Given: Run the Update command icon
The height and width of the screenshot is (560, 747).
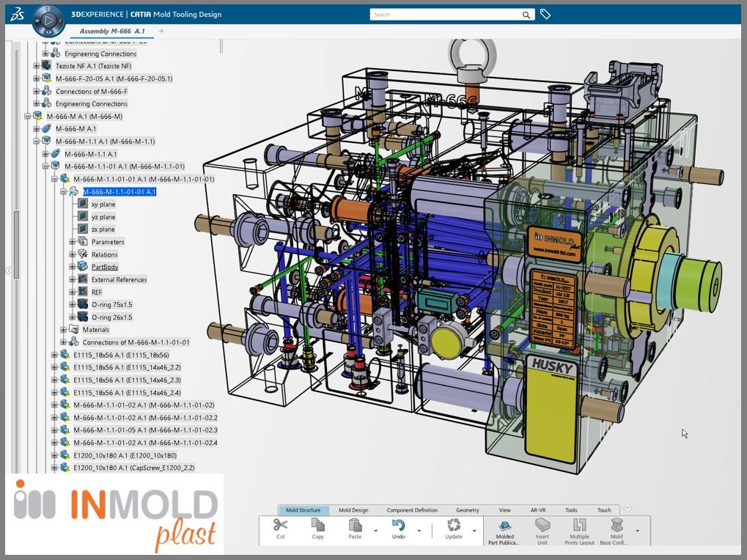Looking at the screenshot, I should (x=454, y=526).
